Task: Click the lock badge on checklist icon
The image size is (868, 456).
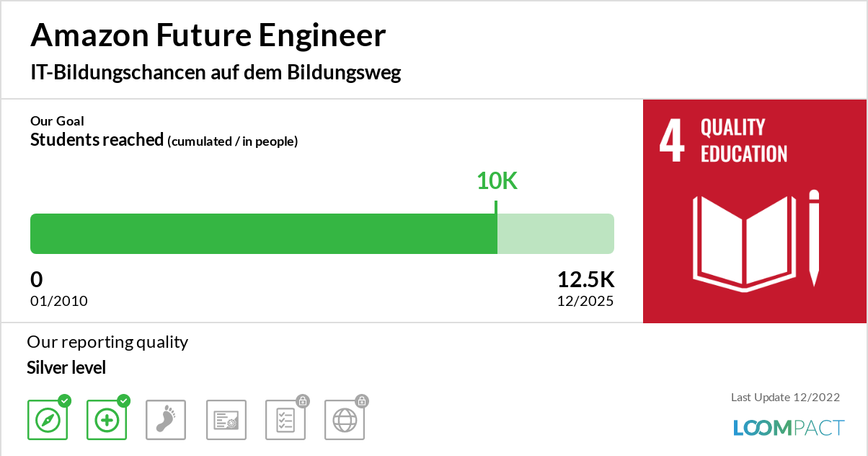Action: (303, 400)
